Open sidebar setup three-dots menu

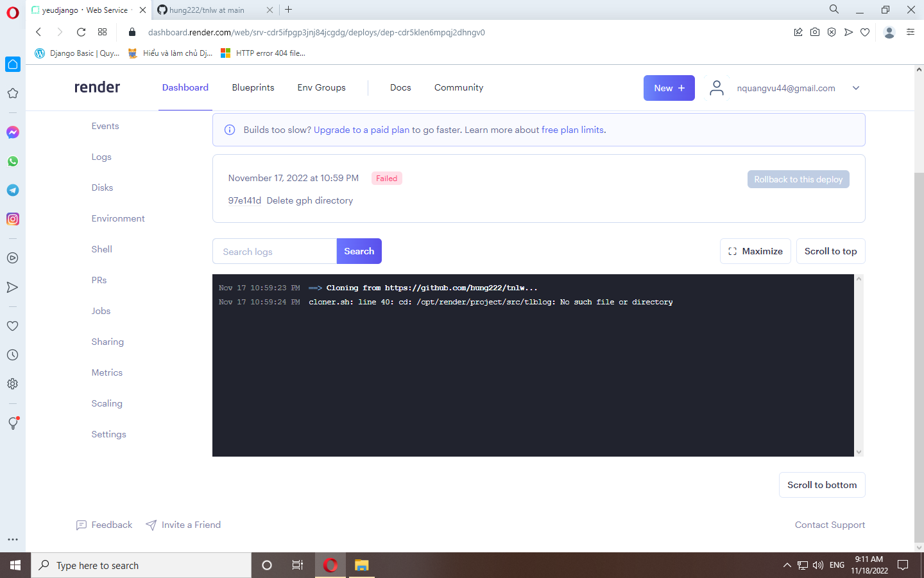[13, 539]
